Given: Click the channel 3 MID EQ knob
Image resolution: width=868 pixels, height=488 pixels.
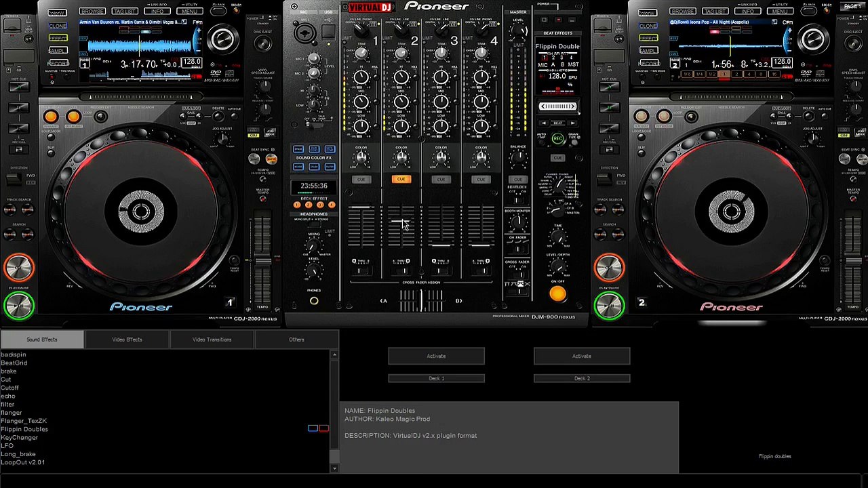Looking at the screenshot, I should click(441, 102).
